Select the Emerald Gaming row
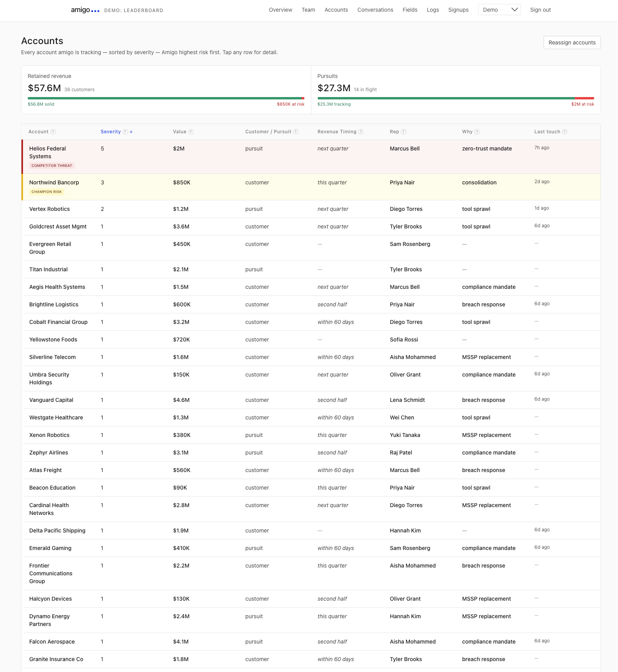The height and width of the screenshot is (672, 618). [311, 548]
